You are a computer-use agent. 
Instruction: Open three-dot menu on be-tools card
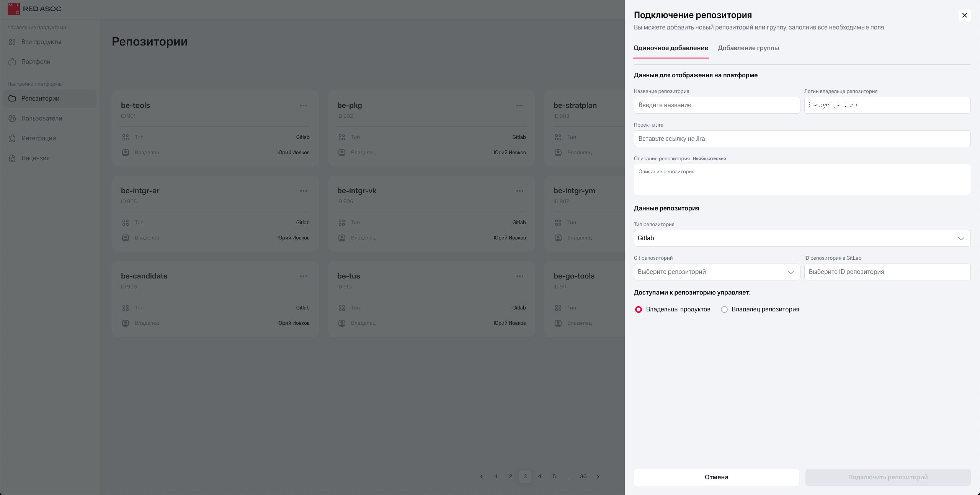[x=304, y=106]
